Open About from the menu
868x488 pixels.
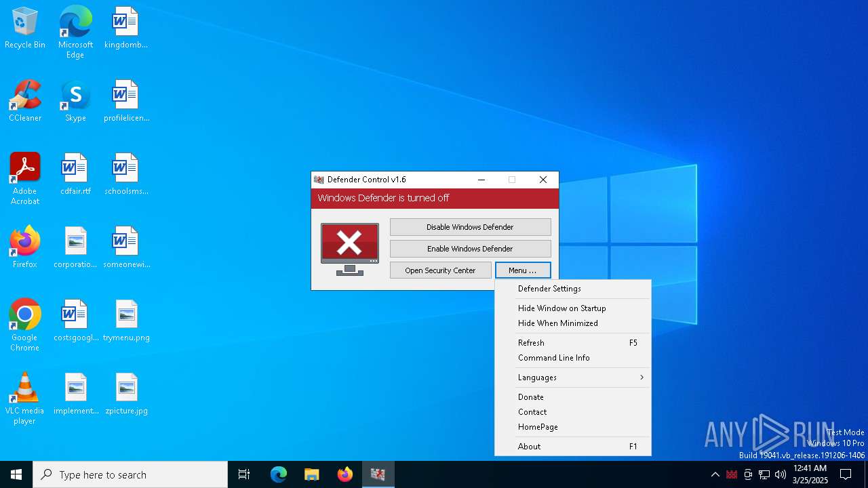(573, 447)
